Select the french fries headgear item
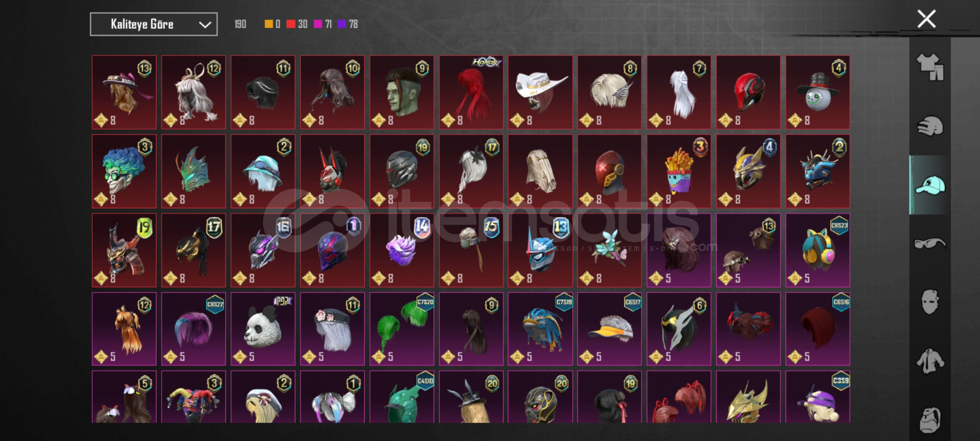 tap(679, 171)
